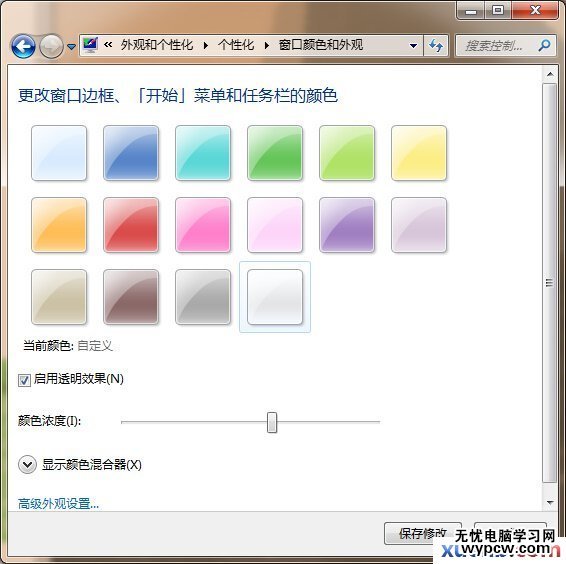Toggle the 启用透明效果 checkbox
The width and height of the screenshot is (566, 564).
24,380
